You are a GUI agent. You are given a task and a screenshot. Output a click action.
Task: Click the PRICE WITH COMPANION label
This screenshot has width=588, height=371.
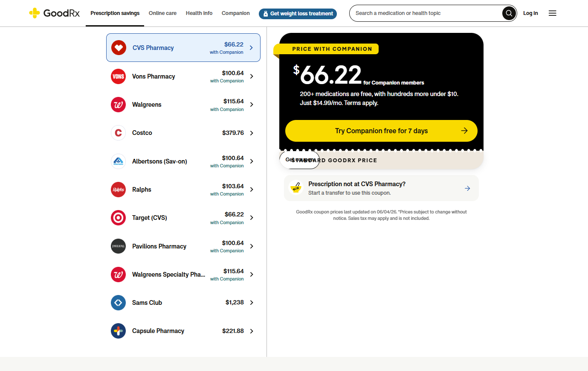332,49
